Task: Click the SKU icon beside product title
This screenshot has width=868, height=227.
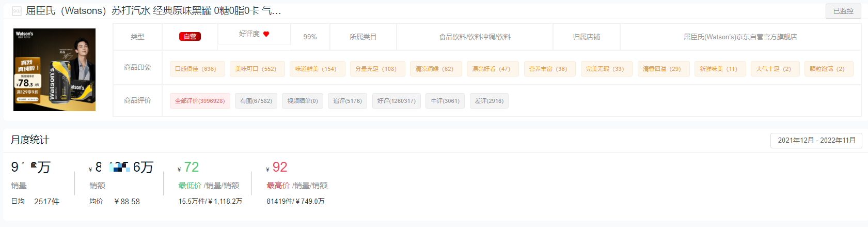Action: tap(17, 11)
